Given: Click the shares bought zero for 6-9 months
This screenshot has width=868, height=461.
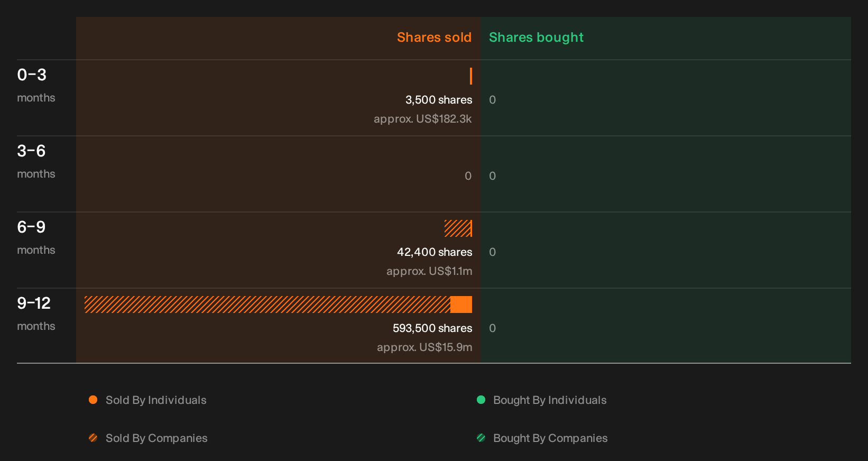Looking at the screenshot, I should tap(492, 252).
